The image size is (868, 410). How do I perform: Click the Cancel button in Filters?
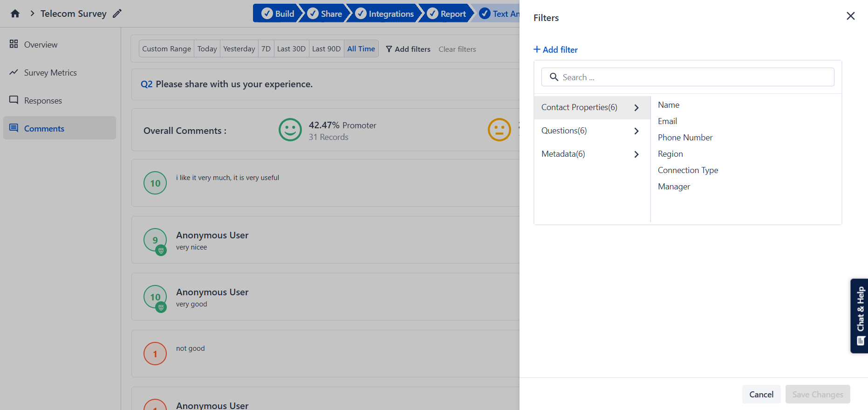(x=761, y=394)
